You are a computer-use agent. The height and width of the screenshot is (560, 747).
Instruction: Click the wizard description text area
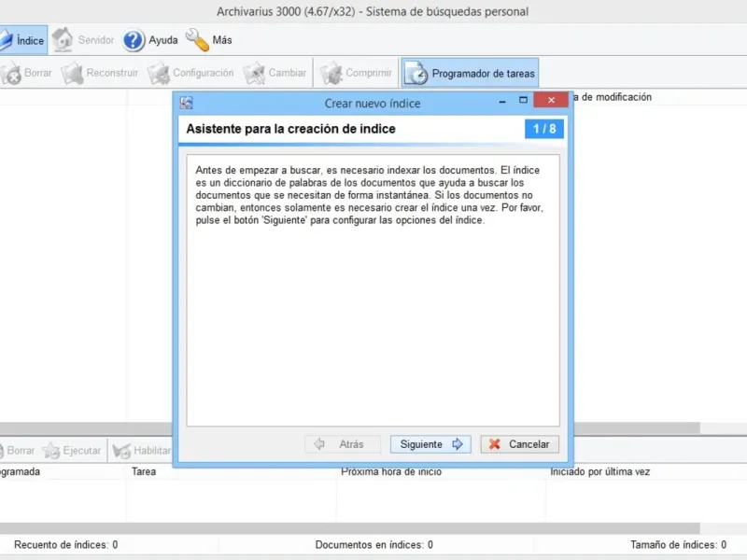(x=373, y=290)
